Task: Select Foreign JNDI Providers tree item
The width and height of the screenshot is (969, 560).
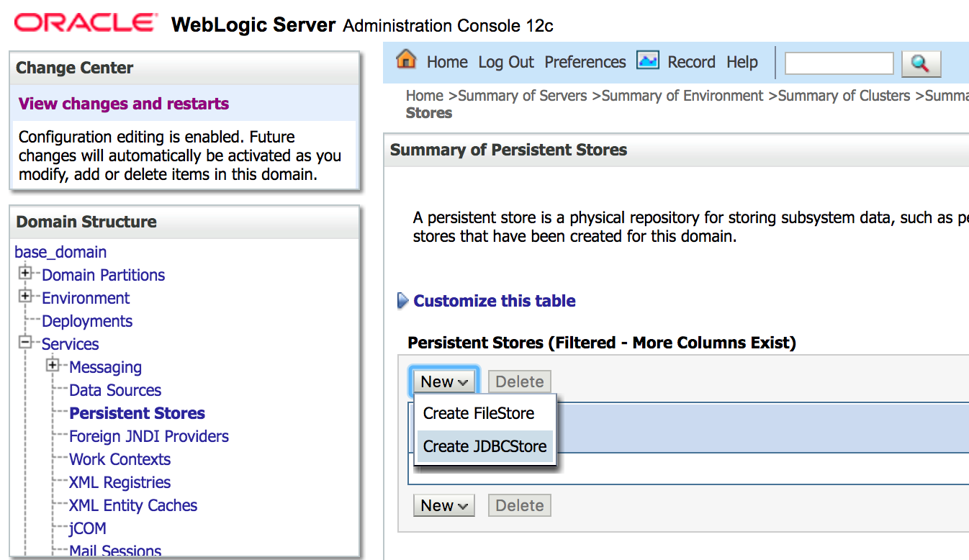Action: coord(149,436)
